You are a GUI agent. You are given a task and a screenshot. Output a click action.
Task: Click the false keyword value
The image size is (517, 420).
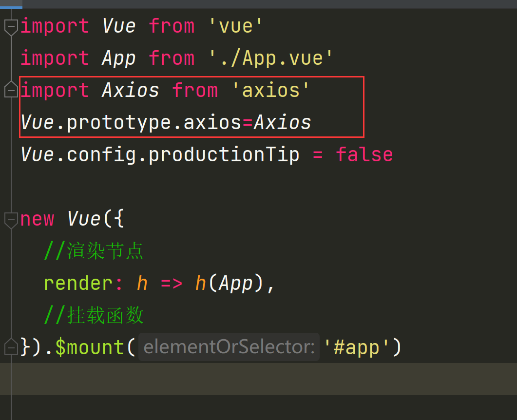[x=364, y=155]
